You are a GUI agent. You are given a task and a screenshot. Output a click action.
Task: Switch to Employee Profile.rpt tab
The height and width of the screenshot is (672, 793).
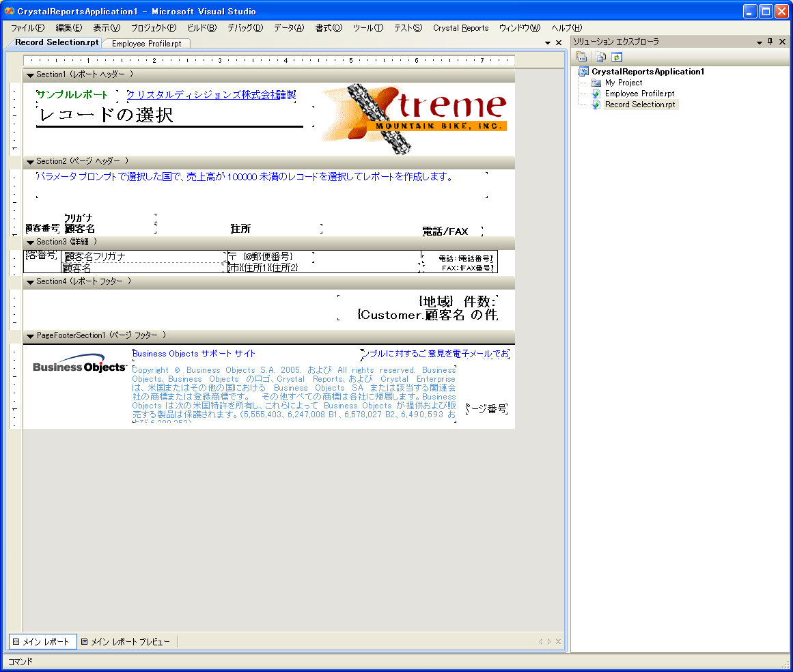[x=146, y=44]
